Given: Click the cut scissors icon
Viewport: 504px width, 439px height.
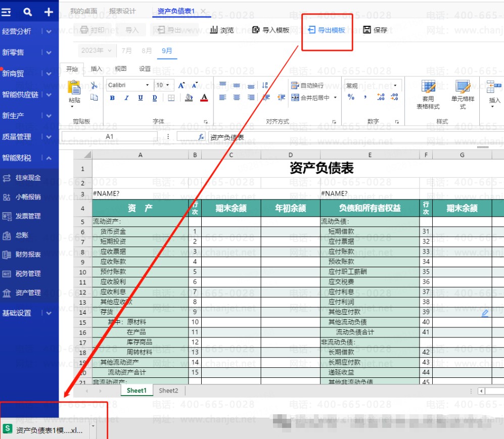Looking at the screenshot, I should coord(94,85).
